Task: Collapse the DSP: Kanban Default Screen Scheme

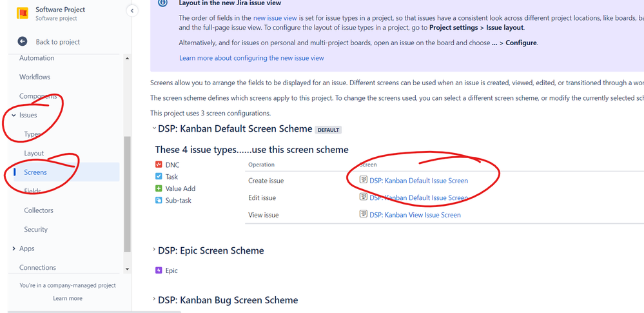Action: point(154,128)
